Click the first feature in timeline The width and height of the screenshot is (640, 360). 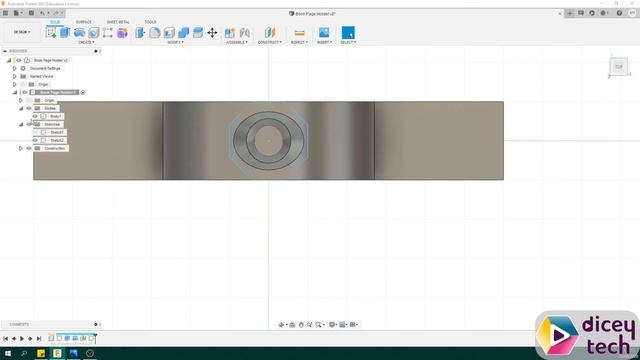tap(51, 338)
